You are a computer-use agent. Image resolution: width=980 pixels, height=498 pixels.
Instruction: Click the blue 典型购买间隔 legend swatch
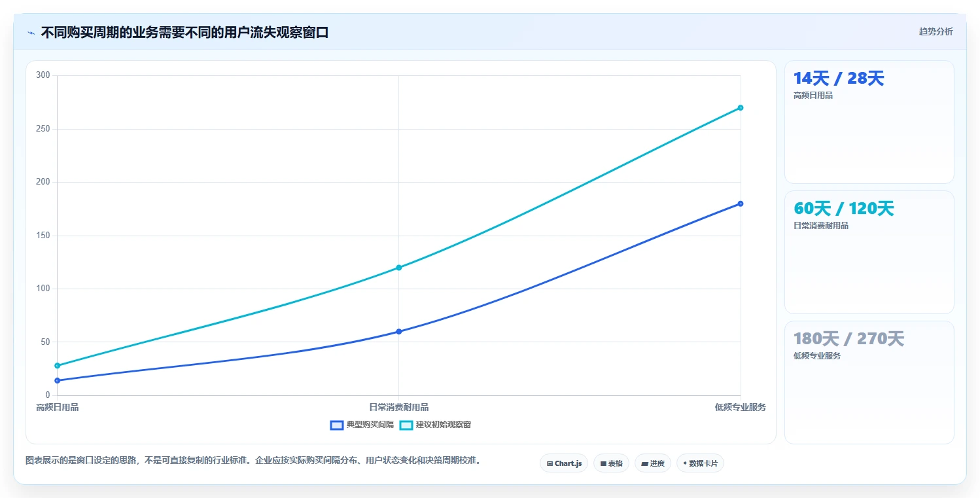coord(337,425)
